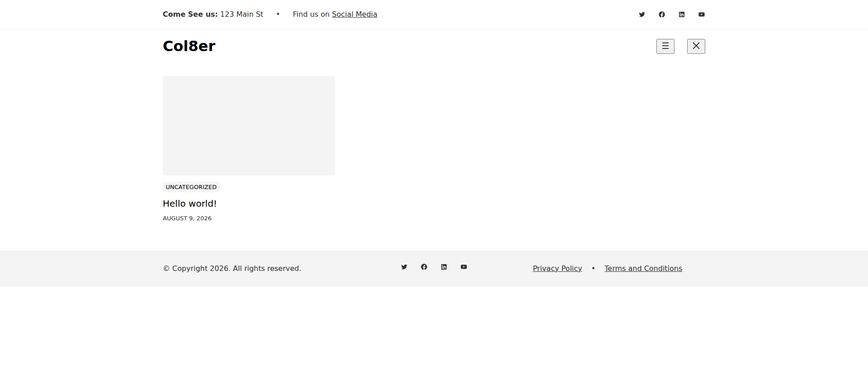
Task: Open the Facebook icon in the top bar
Action: click(x=662, y=14)
